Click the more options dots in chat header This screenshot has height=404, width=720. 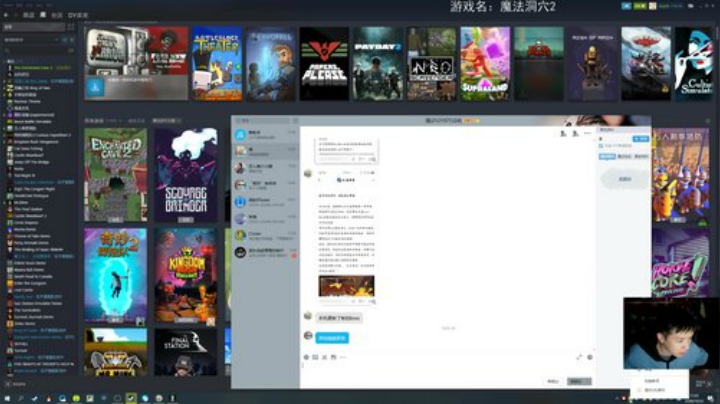click(587, 133)
